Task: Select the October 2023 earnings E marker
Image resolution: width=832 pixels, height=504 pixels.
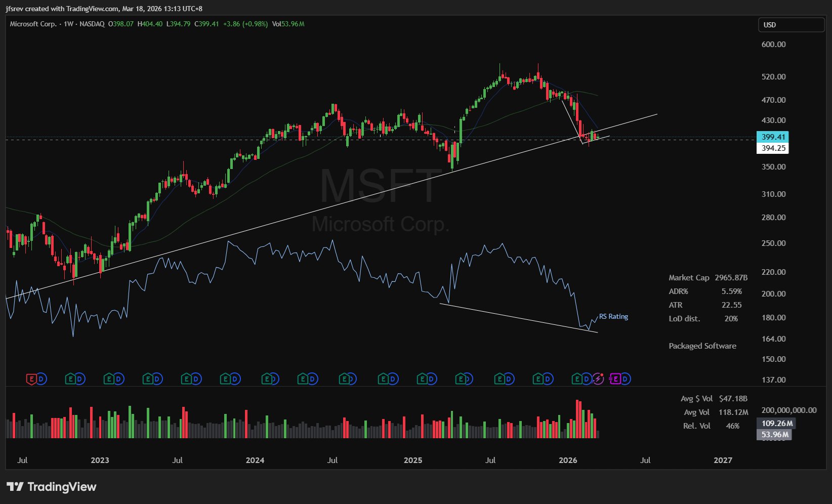Action: pyautogui.click(x=225, y=379)
